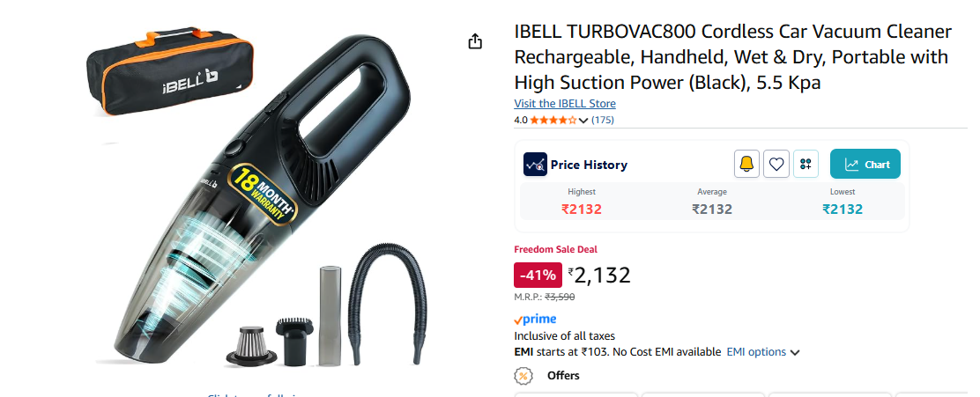Click the price alert bell icon
Screen dimensions: 980x397
tap(746, 164)
